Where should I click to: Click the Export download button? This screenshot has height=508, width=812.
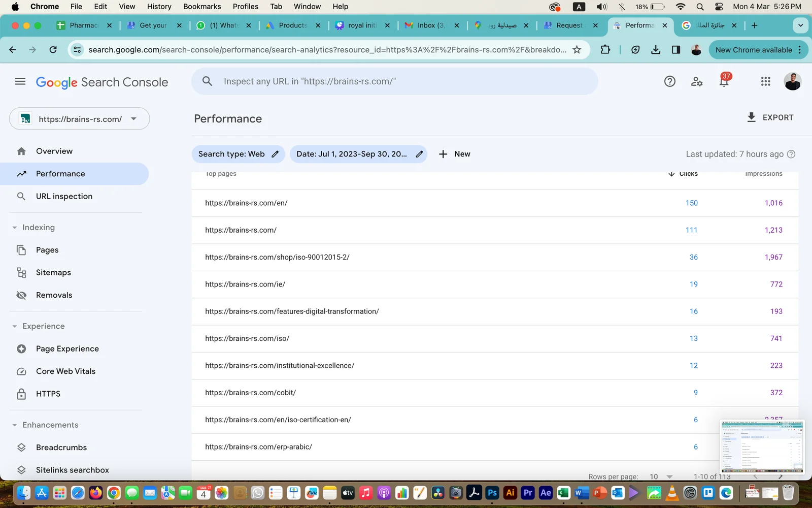point(770,117)
